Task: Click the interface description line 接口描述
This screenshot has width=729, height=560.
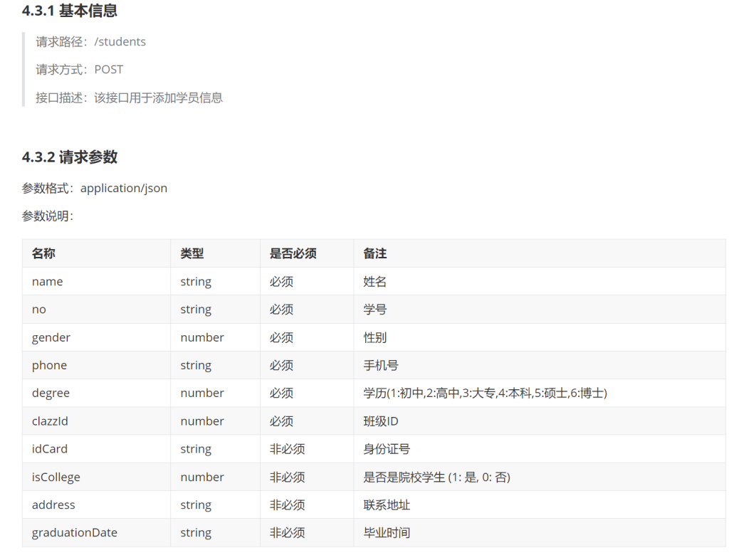Action: (129, 97)
